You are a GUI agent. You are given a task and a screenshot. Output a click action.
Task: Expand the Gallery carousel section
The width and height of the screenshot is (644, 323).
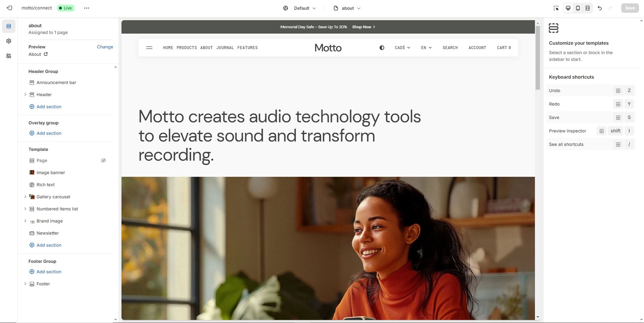tap(25, 197)
